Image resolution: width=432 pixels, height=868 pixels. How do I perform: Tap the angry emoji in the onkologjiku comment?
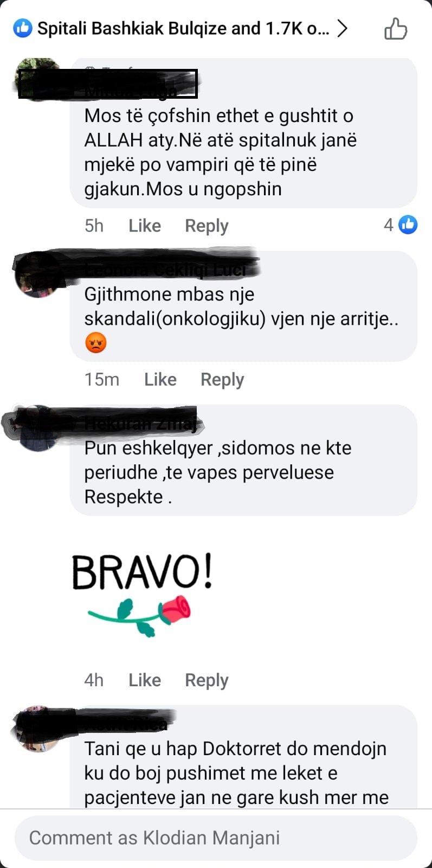(x=96, y=343)
